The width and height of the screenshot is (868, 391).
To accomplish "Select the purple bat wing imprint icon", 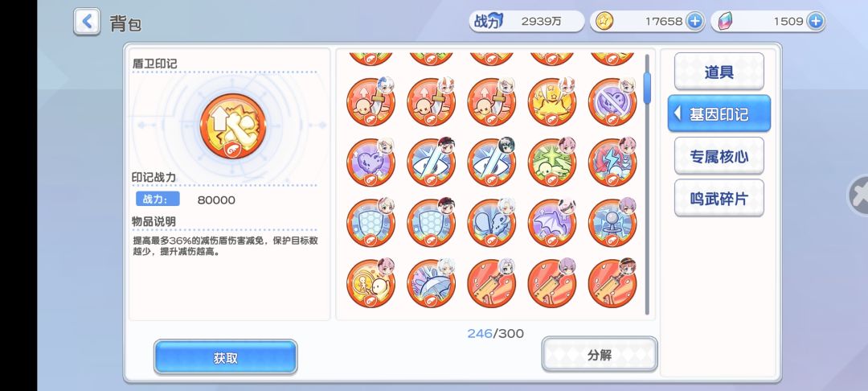I will pos(552,223).
